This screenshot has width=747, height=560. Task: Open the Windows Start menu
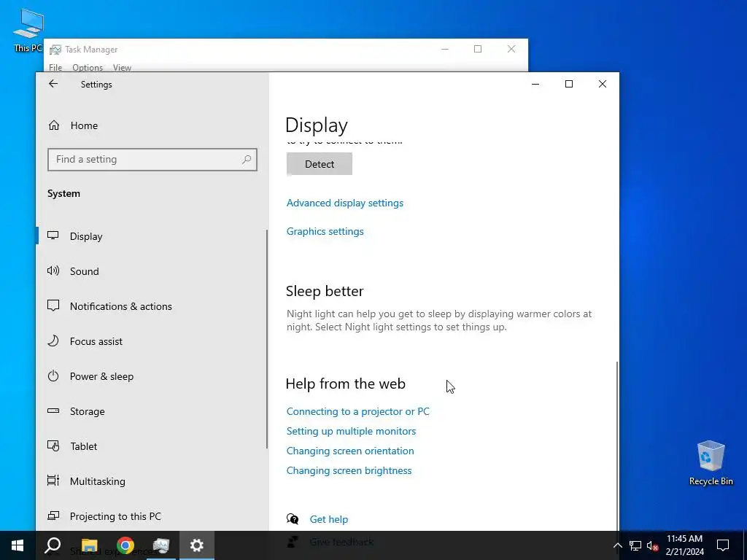(18, 545)
